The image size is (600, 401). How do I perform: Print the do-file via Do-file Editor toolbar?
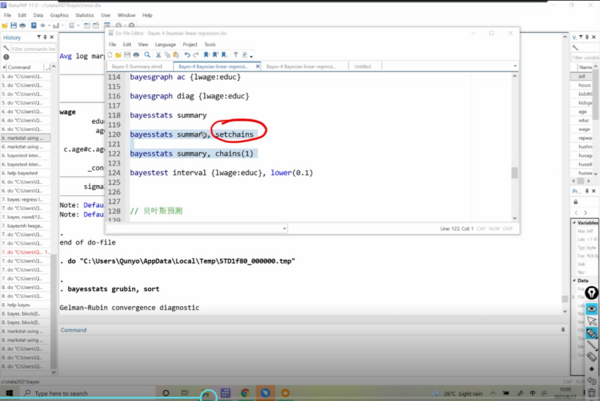click(136, 55)
